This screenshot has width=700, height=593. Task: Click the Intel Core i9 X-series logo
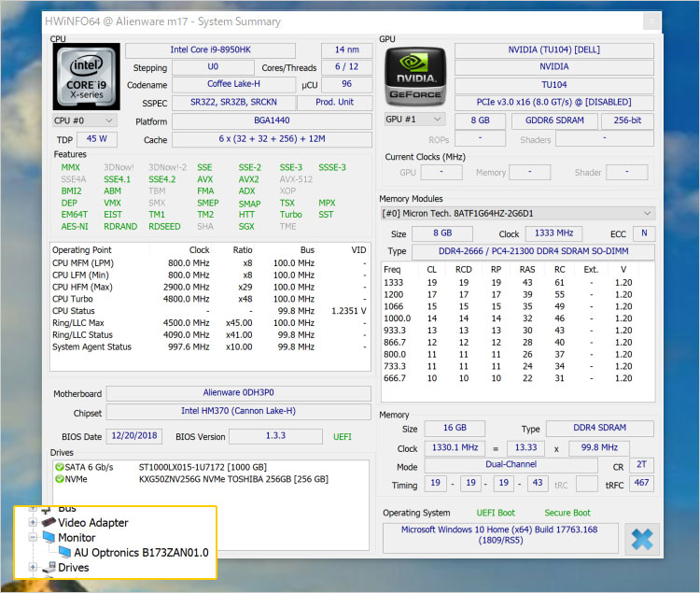point(86,77)
